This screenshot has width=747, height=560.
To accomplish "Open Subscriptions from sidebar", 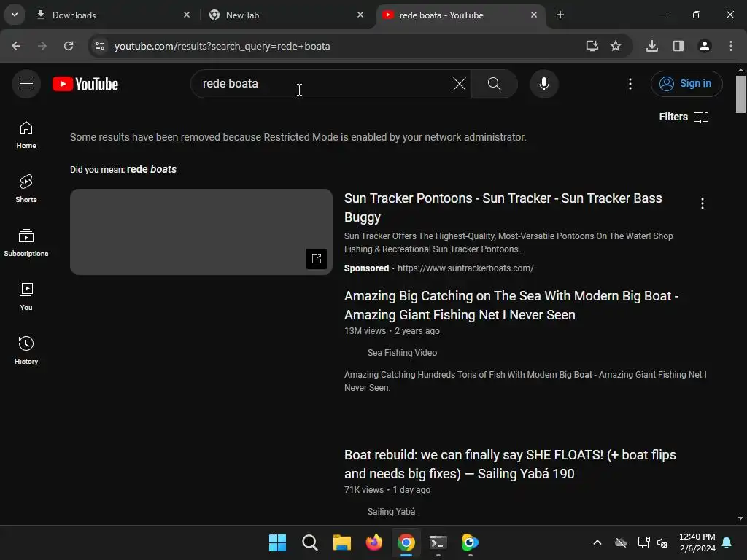I will point(26,242).
